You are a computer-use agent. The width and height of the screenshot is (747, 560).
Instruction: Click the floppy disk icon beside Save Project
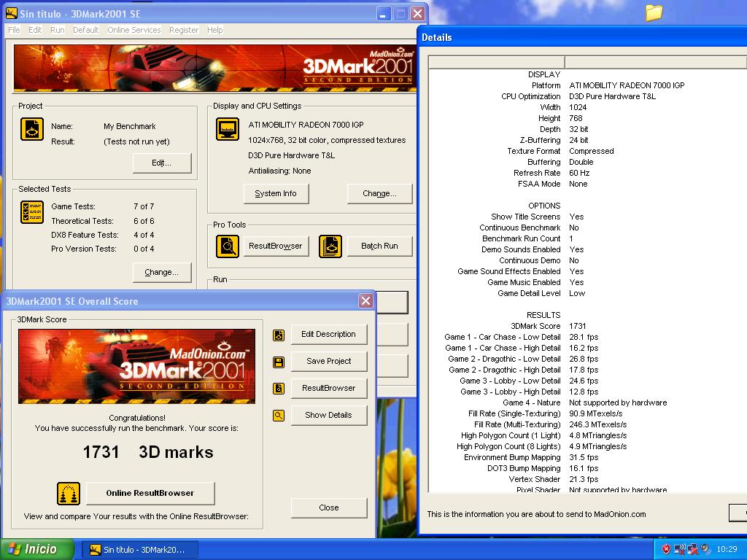[x=279, y=362]
